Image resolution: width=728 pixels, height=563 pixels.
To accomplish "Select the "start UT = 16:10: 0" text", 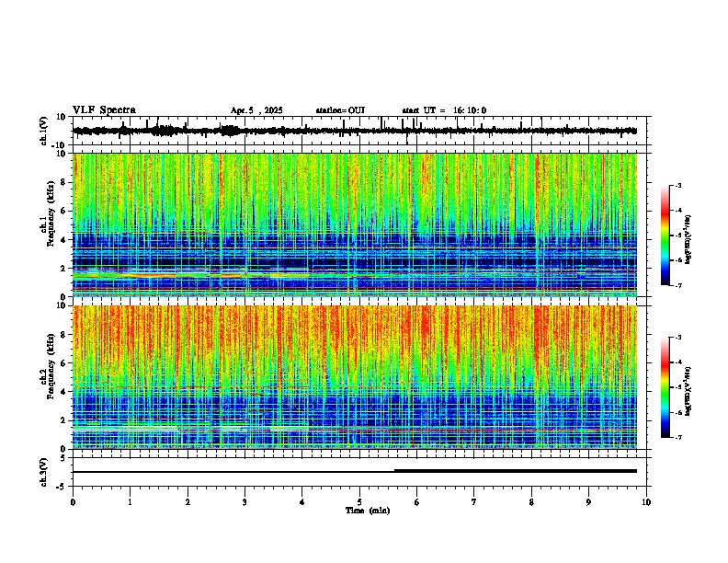I will click(x=444, y=110).
